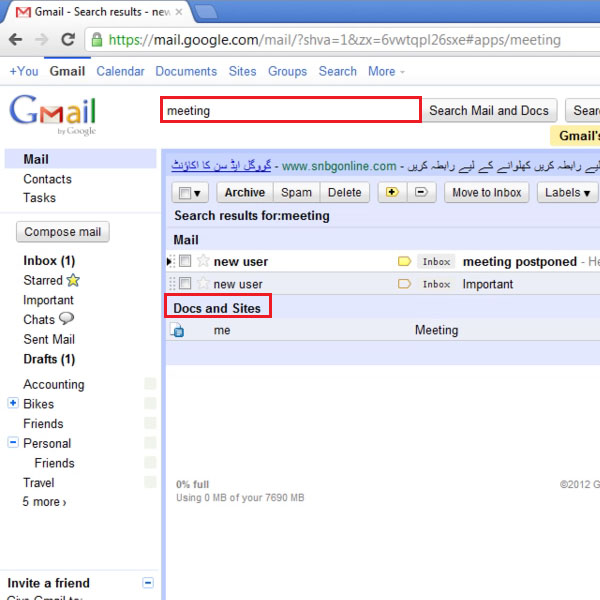
Task: Open the www.snbgonline.com ad link
Action: (x=339, y=166)
